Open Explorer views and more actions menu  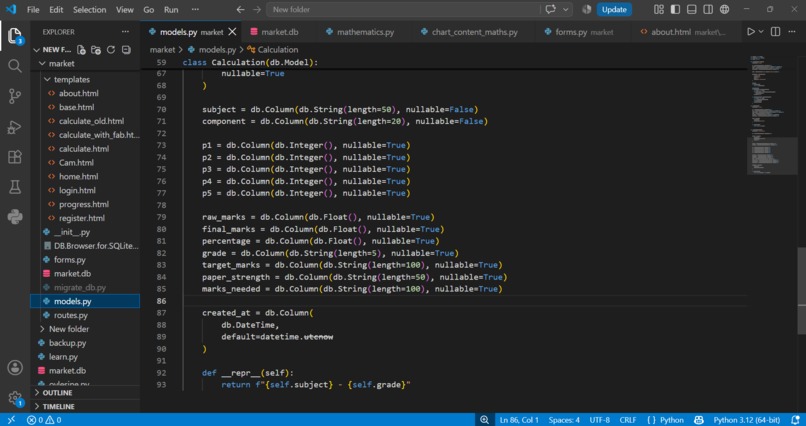[125, 32]
